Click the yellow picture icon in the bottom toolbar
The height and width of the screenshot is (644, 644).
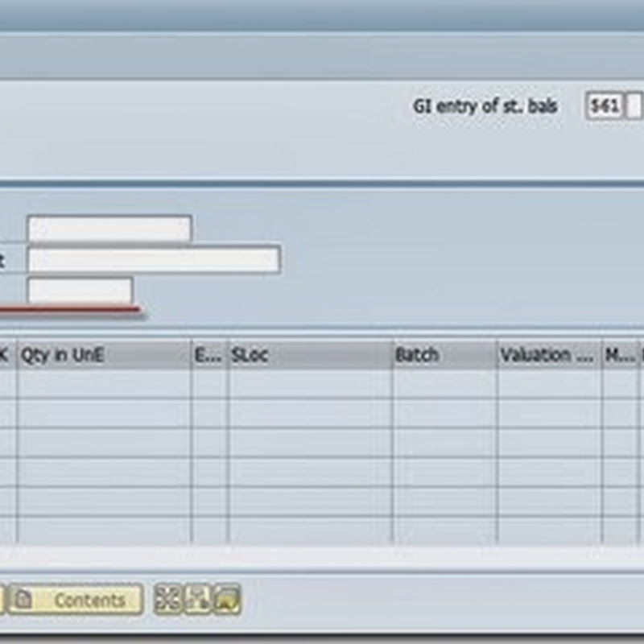point(227,599)
